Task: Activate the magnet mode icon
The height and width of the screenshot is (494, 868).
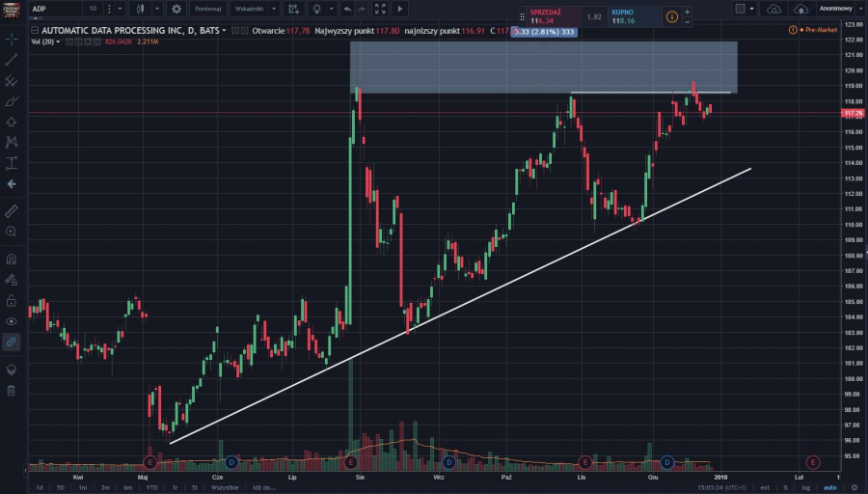Action: click(11, 259)
